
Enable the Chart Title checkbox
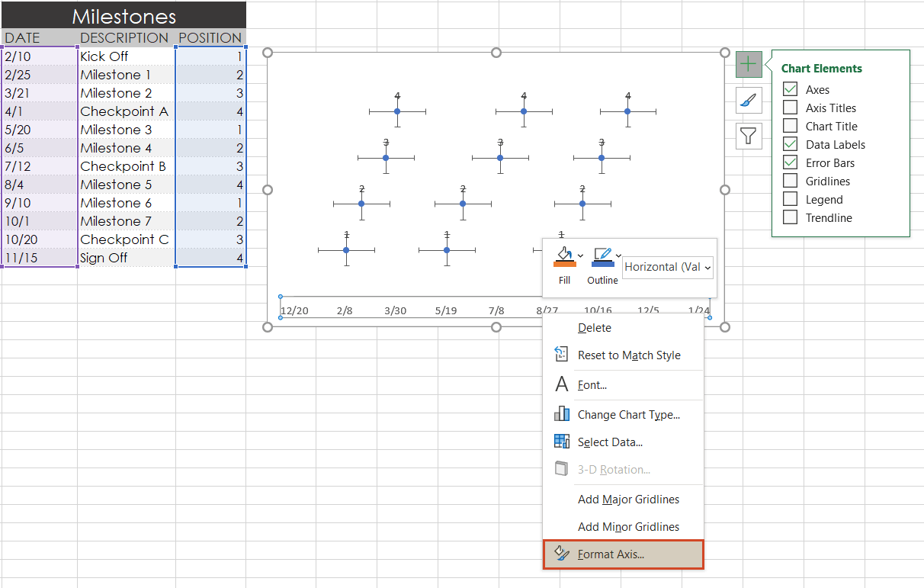coord(790,126)
